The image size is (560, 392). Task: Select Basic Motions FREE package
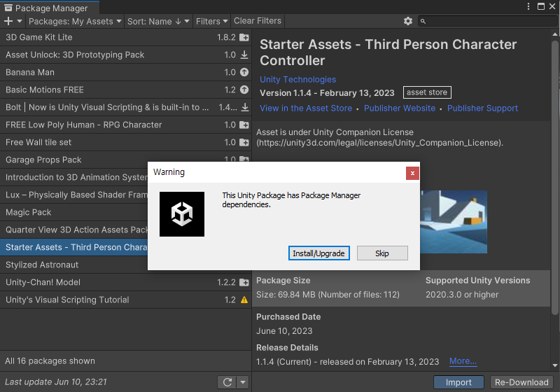point(125,90)
